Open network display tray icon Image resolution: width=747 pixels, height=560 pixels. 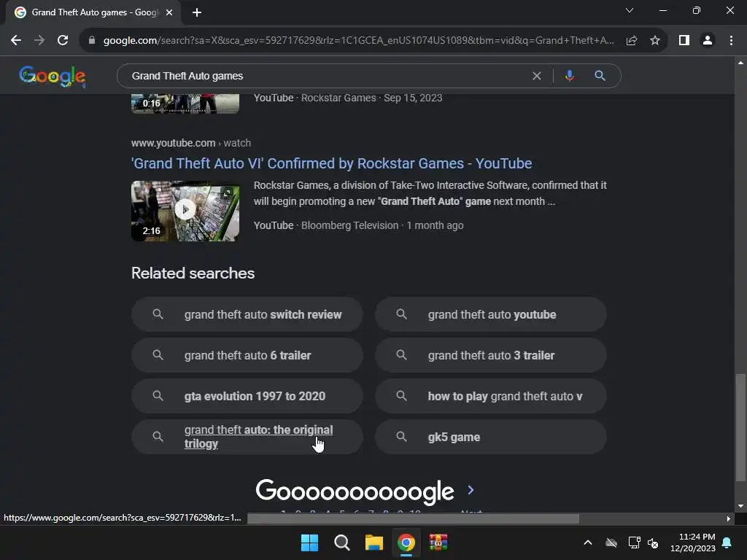634,542
